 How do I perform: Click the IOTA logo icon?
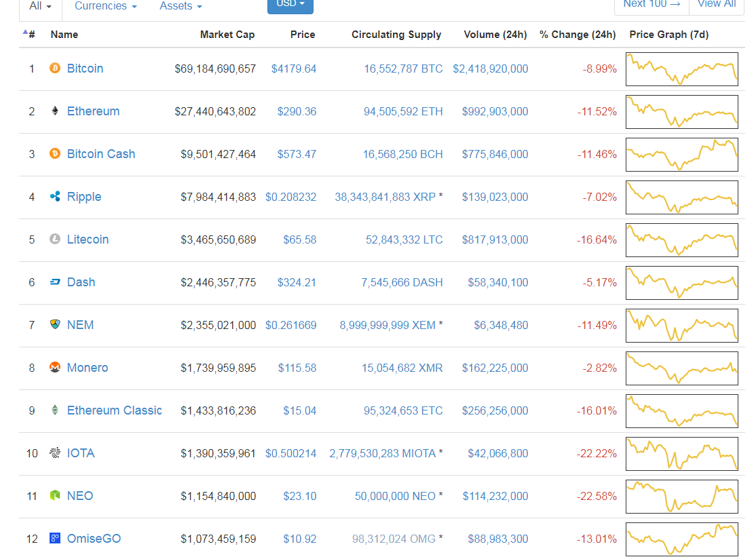click(55, 453)
